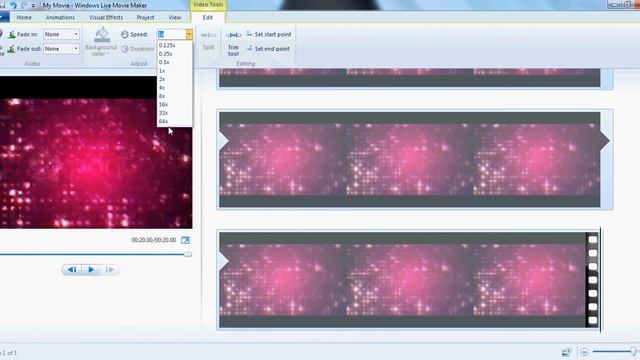Open the quick access toolbar dropdown
The width and height of the screenshot is (640, 360).
pyautogui.click(x=33, y=5)
